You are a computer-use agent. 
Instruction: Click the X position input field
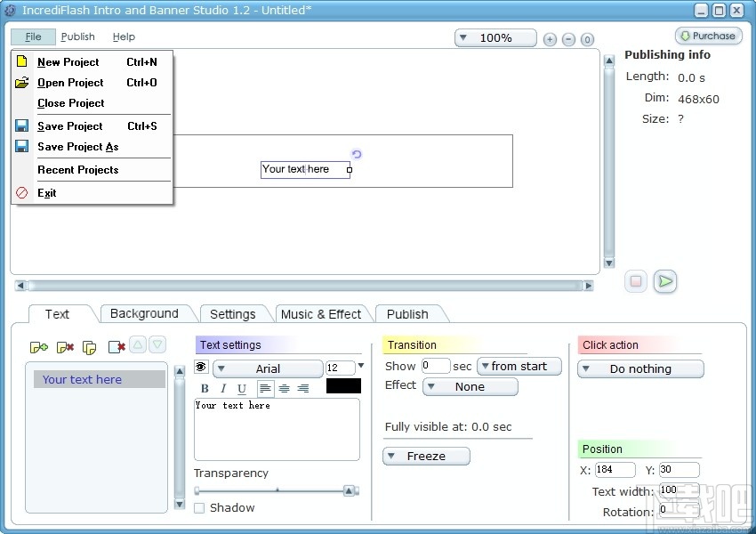(615, 469)
